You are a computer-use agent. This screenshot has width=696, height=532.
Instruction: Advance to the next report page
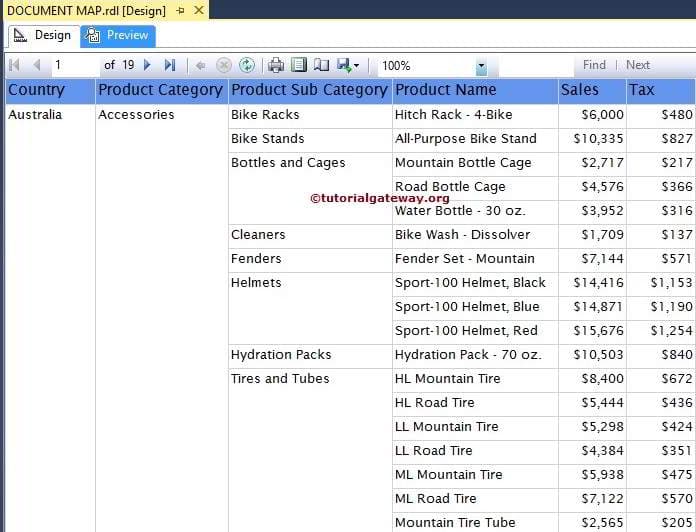(x=147, y=65)
